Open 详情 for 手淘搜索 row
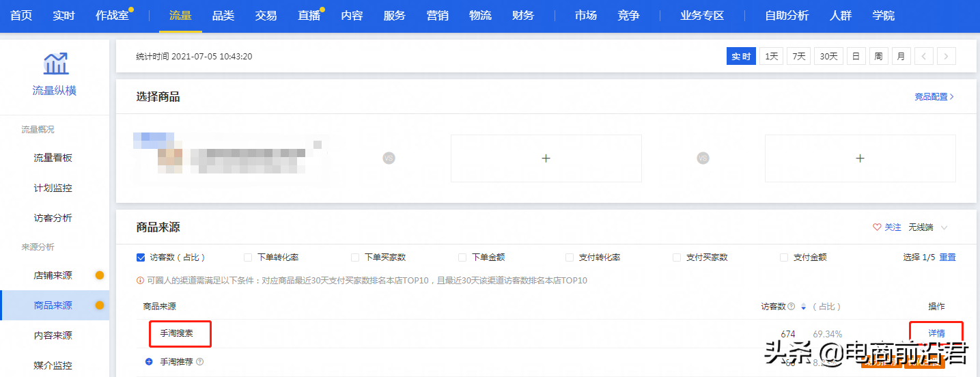Viewport: 980px width, 377px height. (936, 333)
